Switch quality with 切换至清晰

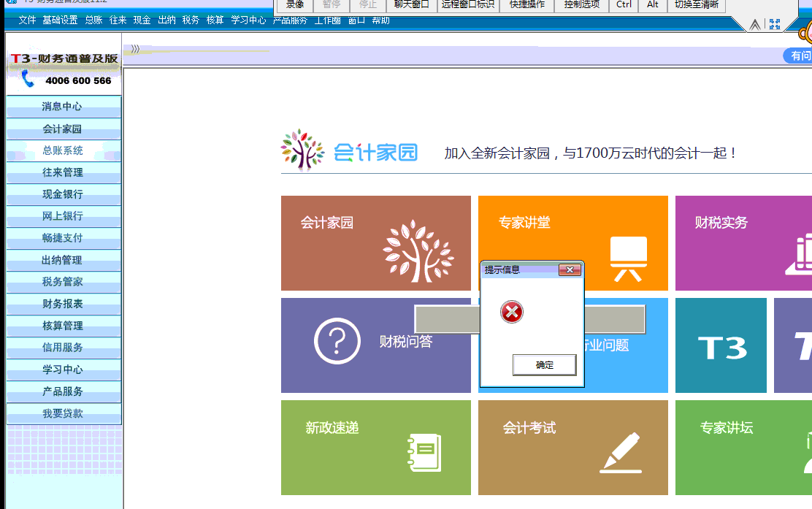[697, 5]
